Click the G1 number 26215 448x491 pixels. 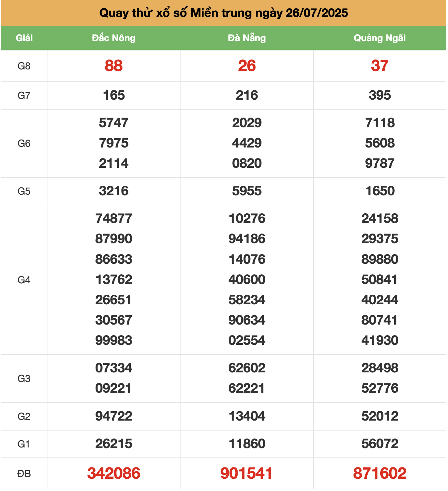[x=113, y=444]
